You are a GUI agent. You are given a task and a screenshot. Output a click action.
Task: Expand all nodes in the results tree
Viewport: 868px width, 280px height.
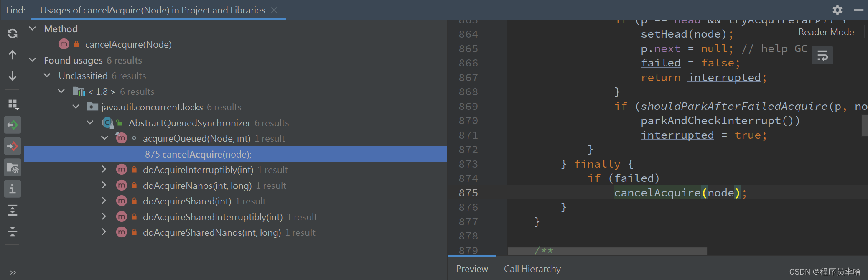(13, 210)
